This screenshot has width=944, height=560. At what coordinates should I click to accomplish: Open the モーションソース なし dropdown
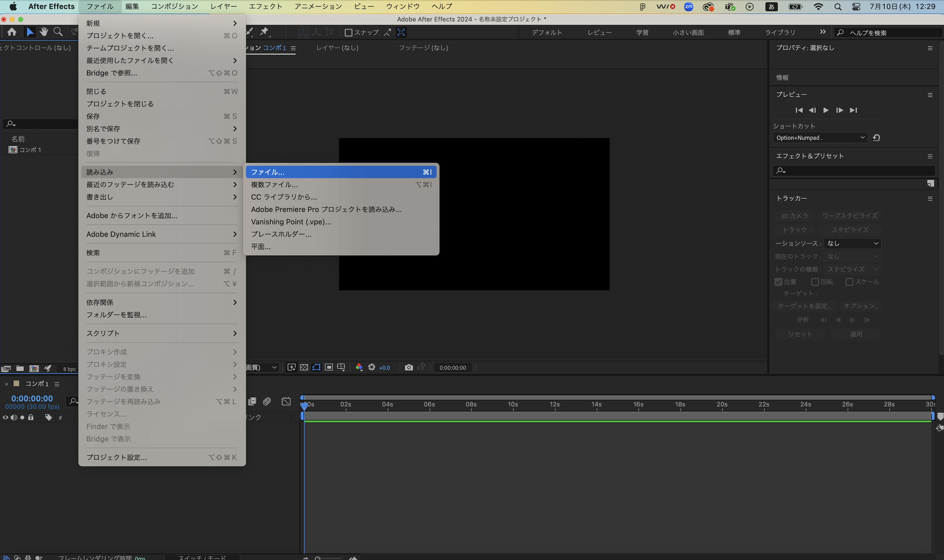tap(853, 243)
